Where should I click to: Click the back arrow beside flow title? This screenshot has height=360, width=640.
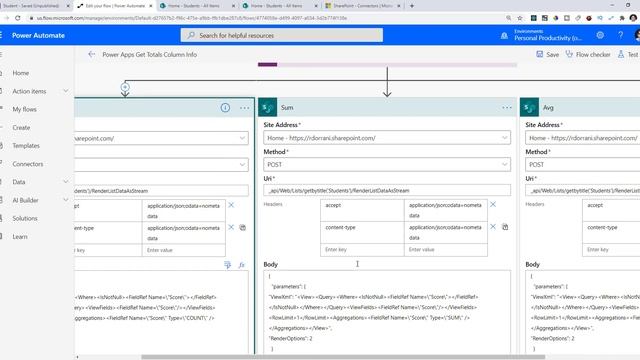coord(91,54)
